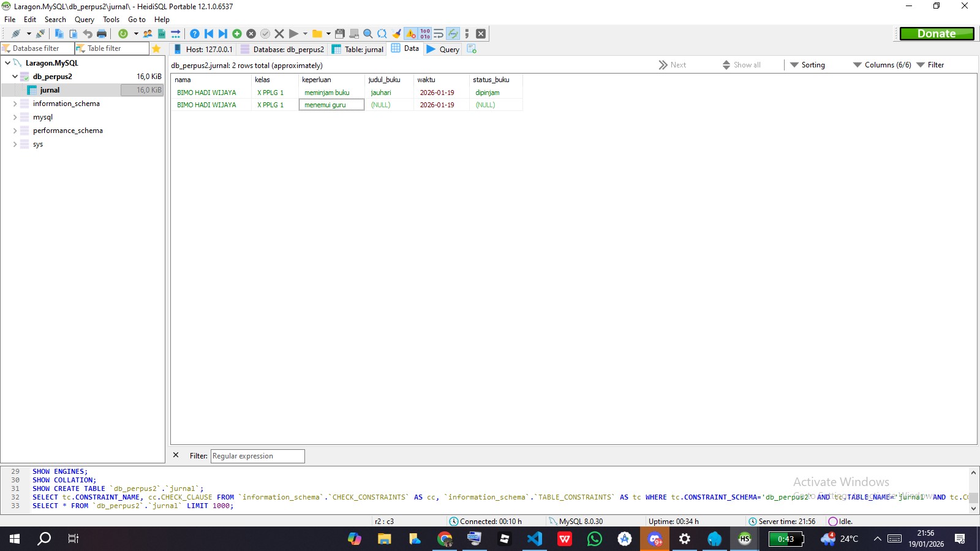This screenshot has height=551, width=980.
Task: Collapse the Laragon.MySQL tree node
Action: coord(7,63)
